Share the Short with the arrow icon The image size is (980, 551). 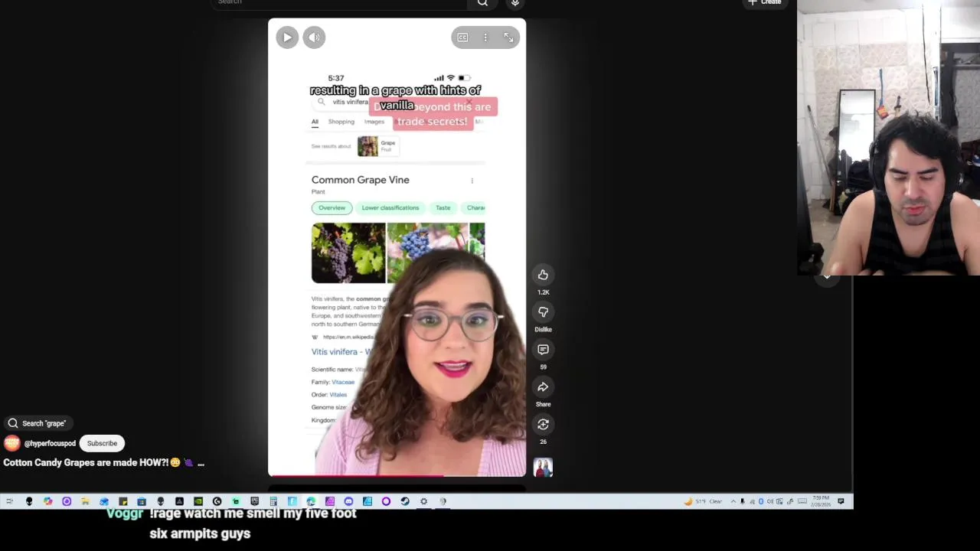click(543, 387)
